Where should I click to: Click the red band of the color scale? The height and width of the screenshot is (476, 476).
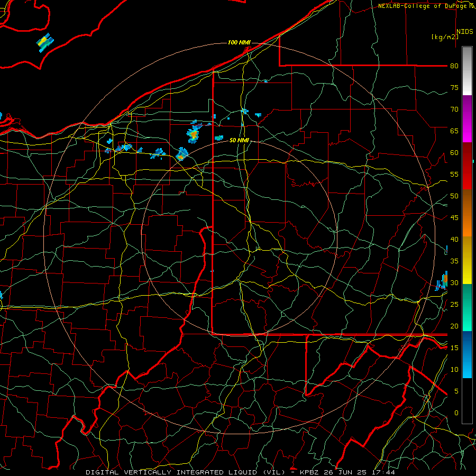tap(467, 166)
